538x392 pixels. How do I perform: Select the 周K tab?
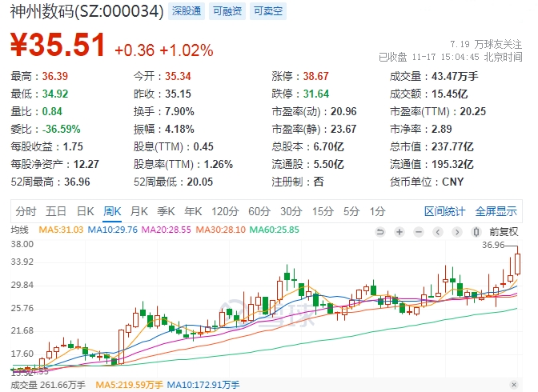click(x=112, y=211)
